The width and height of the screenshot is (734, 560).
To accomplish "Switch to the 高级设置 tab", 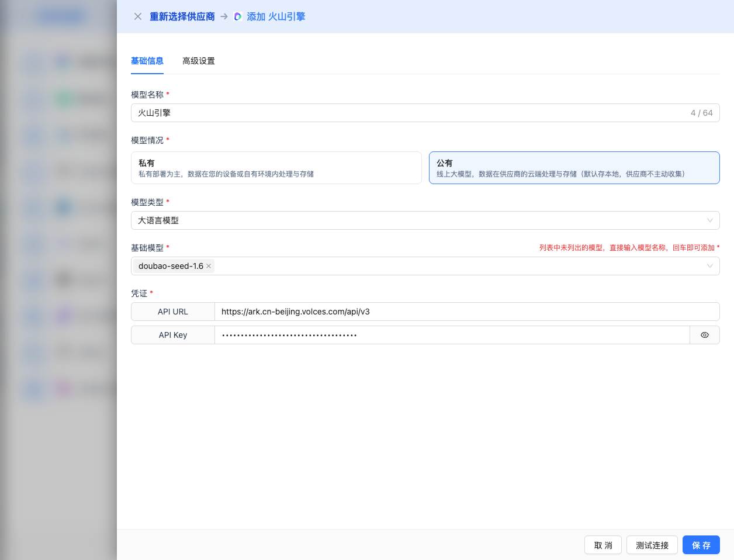I will [199, 61].
